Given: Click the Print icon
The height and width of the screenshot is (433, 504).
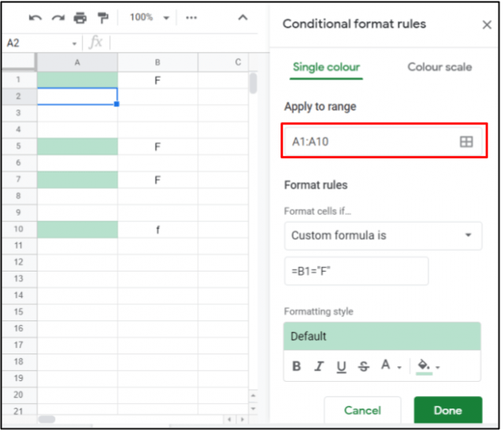Looking at the screenshot, I should (80, 17).
